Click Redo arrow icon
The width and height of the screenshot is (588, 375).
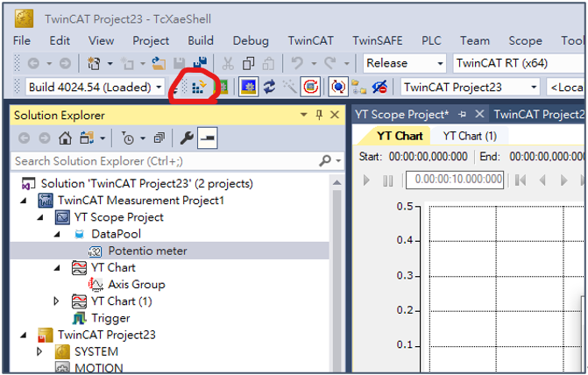(330, 63)
